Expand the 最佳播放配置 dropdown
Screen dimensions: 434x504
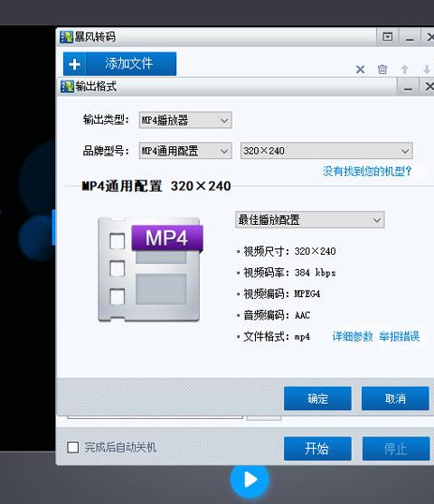click(x=310, y=219)
